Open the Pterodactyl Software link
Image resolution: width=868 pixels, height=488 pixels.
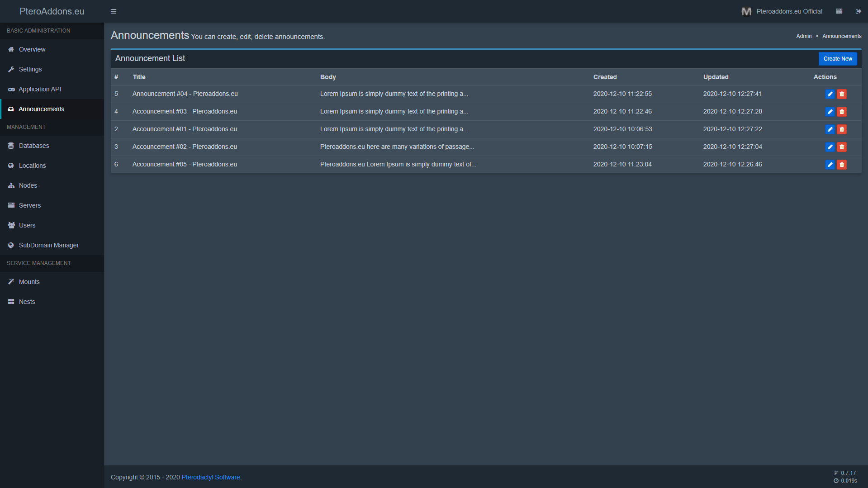211,477
